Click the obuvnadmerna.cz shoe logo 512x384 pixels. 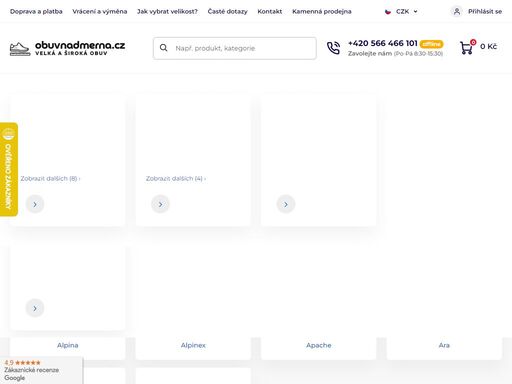[67, 48]
